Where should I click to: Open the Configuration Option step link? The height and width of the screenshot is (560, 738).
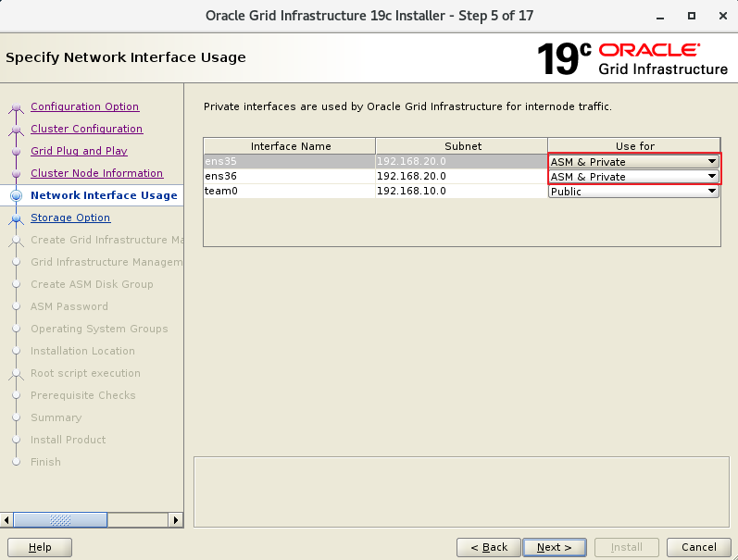point(84,106)
